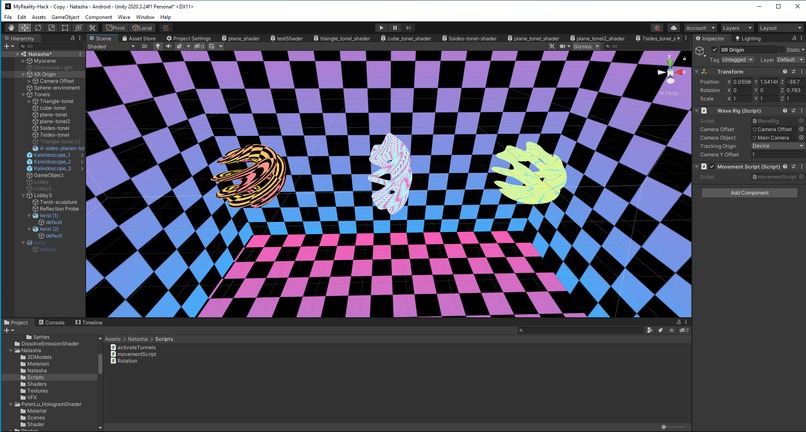Collapse the Transform component foldout
Viewport: 806px width, 432px height.
click(x=698, y=72)
